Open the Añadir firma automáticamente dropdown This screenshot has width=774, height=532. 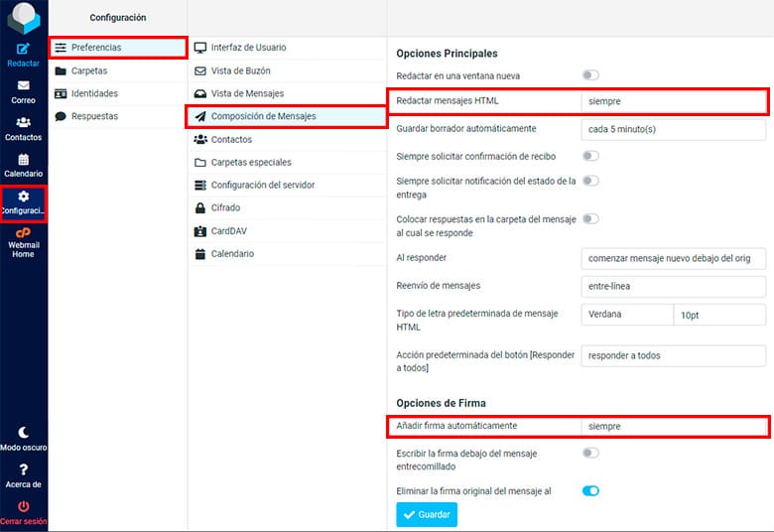point(673,427)
